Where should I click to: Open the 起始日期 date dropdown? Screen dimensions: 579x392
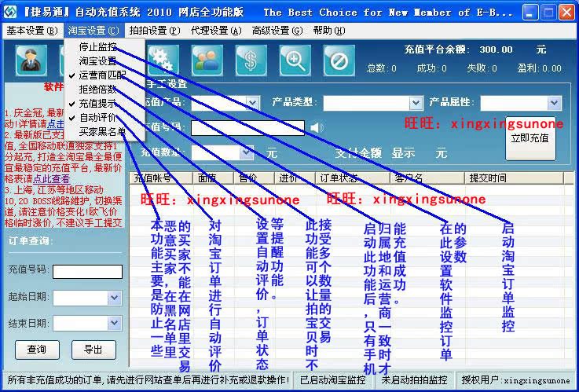[115, 298]
